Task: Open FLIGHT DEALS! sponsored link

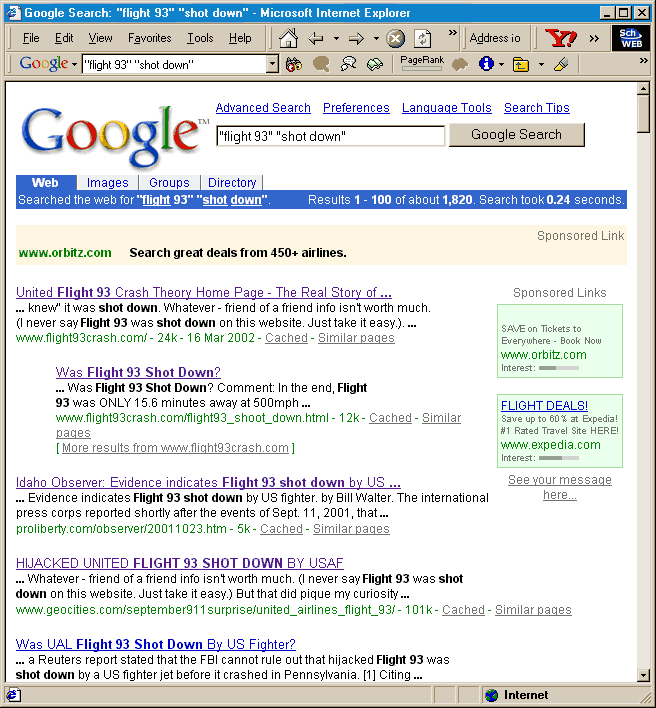Action: point(544,405)
